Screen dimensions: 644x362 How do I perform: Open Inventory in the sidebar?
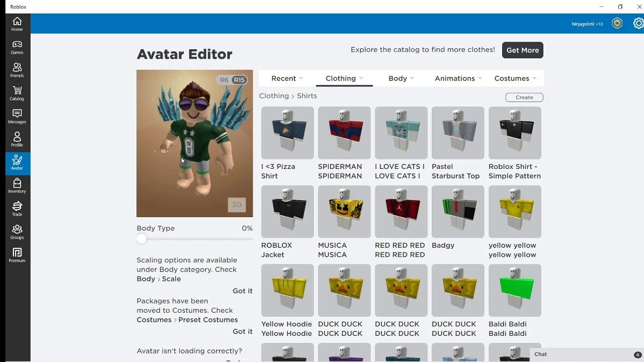click(17, 186)
